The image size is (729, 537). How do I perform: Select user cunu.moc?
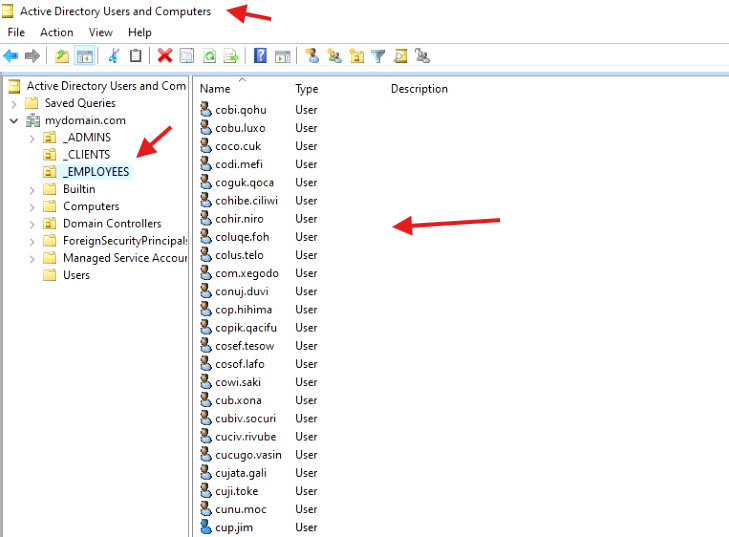pyautogui.click(x=241, y=509)
